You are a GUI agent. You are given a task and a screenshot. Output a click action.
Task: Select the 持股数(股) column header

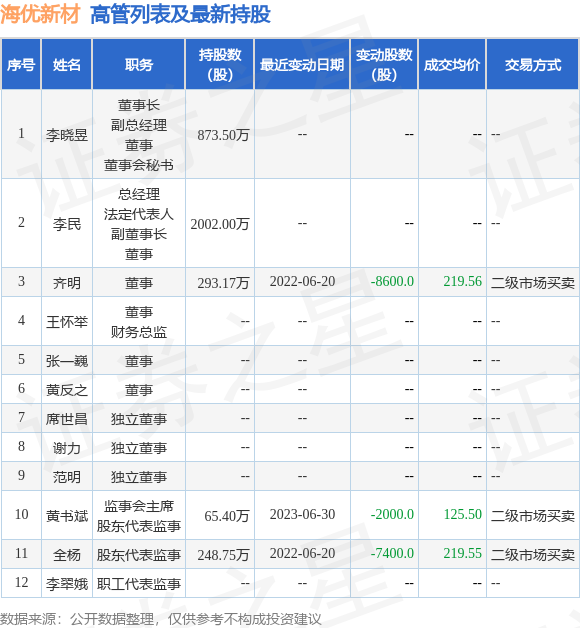click(x=220, y=64)
